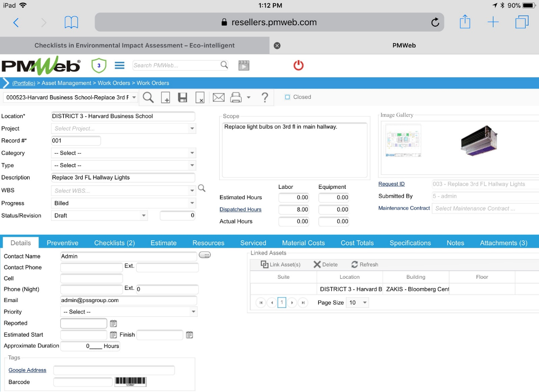Image resolution: width=539 pixels, height=392 pixels.
Task: Click the Description input field
Action: pos(123,178)
